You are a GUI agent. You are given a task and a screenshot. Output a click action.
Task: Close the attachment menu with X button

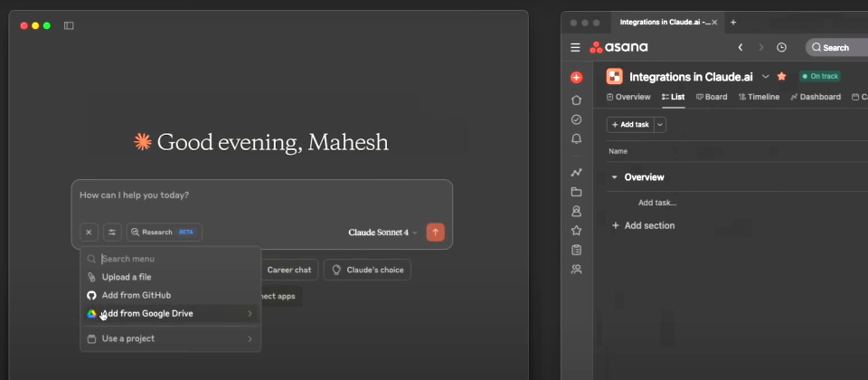click(89, 233)
